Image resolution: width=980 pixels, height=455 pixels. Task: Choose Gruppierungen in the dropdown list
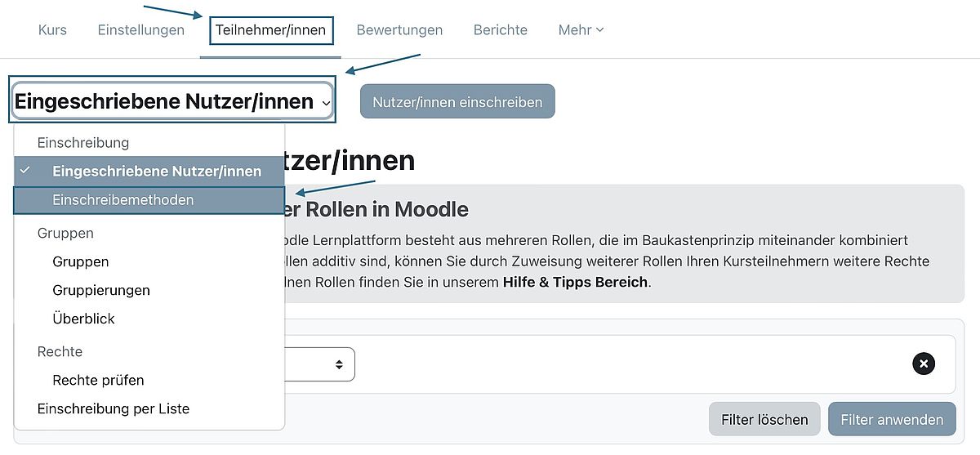pos(101,291)
